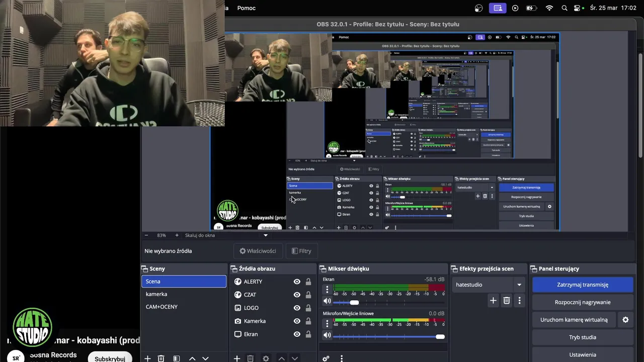This screenshot has width=644, height=362.
Task: Add a new source in Źródła obrazu
Action: (x=236, y=358)
